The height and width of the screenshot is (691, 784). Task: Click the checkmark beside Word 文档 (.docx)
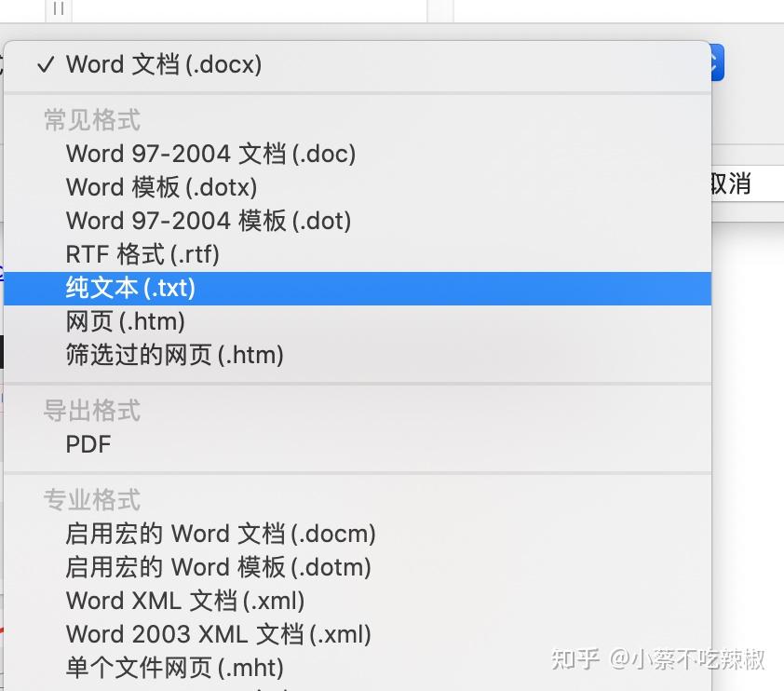click(45, 64)
